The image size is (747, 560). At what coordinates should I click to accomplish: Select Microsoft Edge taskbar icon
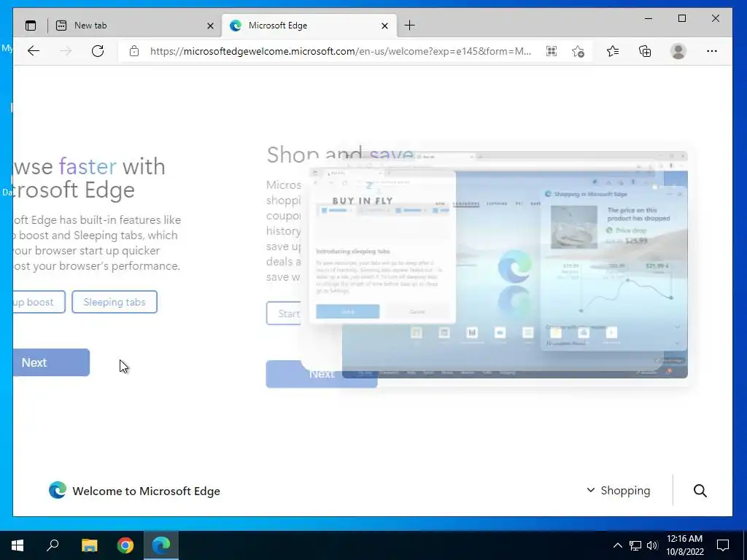tap(161, 545)
